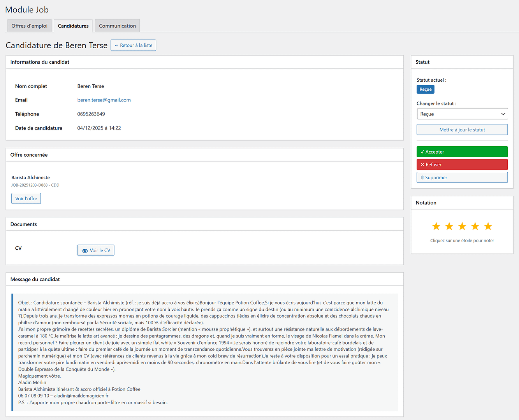Screen dimensions: 519x420
Task: Refuse the application with Refuser button
Action: (x=462, y=165)
